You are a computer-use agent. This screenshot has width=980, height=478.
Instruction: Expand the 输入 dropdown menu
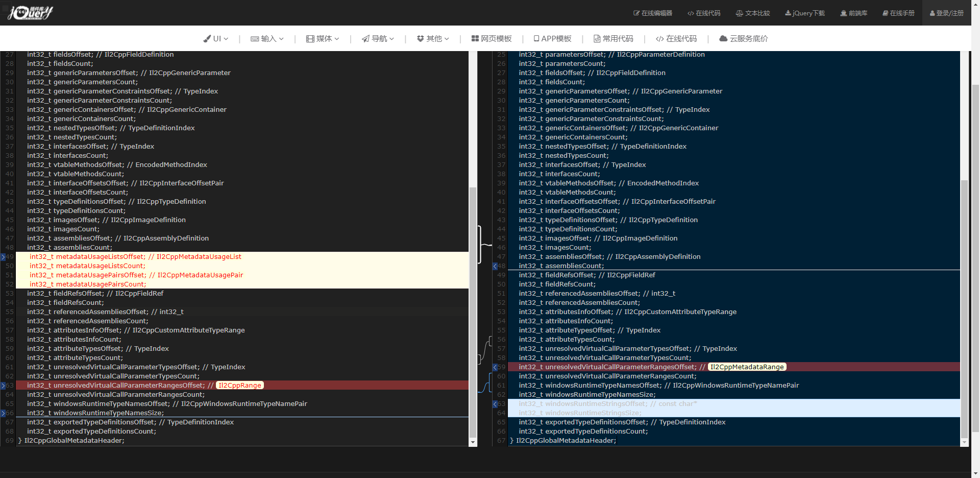(x=267, y=39)
